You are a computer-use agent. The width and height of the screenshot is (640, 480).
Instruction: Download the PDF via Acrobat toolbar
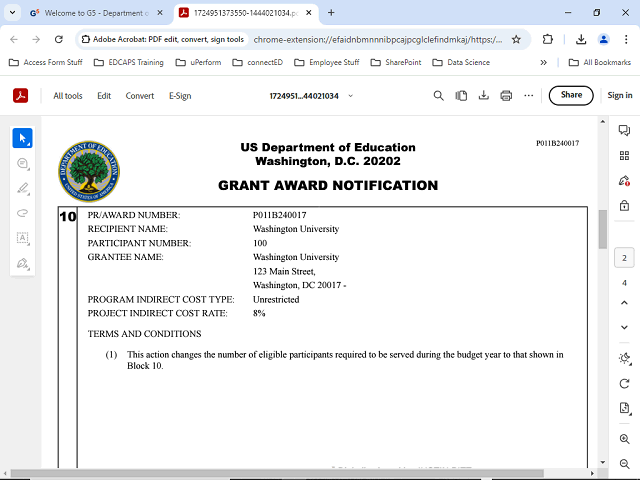(x=484, y=96)
